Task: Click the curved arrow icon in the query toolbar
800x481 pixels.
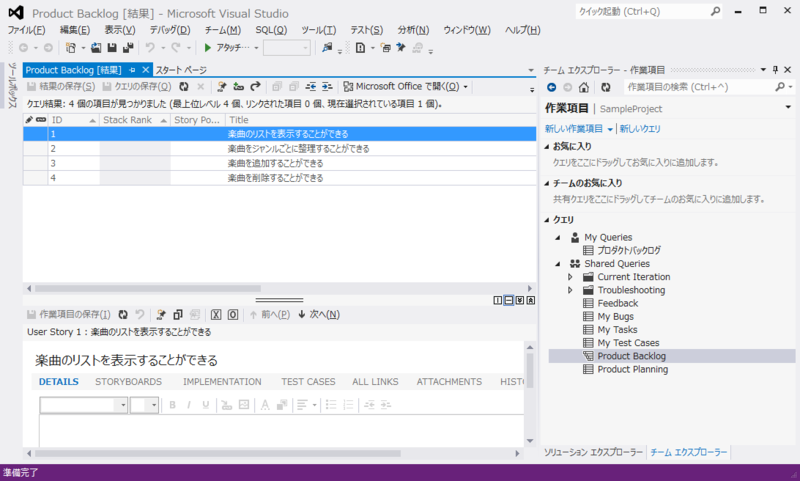Action: coord(255,86)
